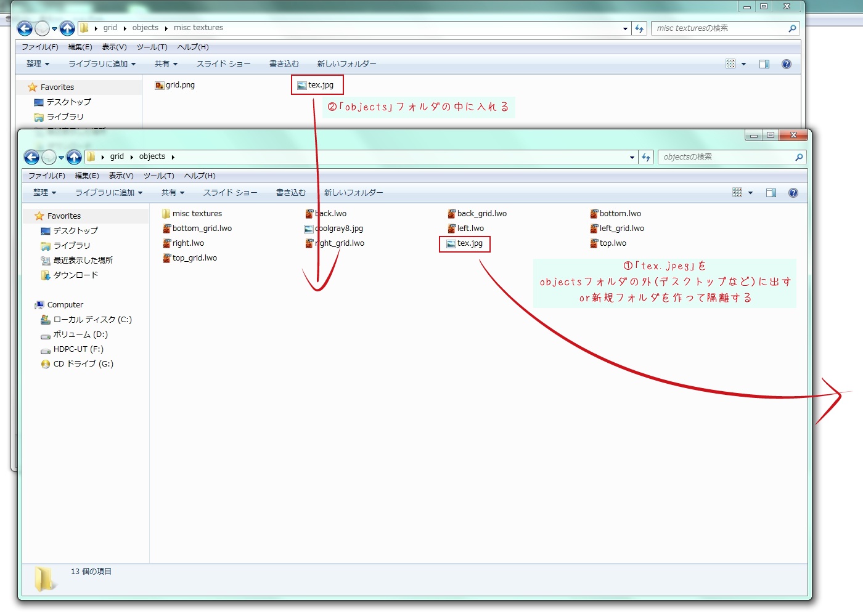Screen dimensions: 863x616
Task: Click refresh icon in objects address bar
Action: click(x=646, y=157)
